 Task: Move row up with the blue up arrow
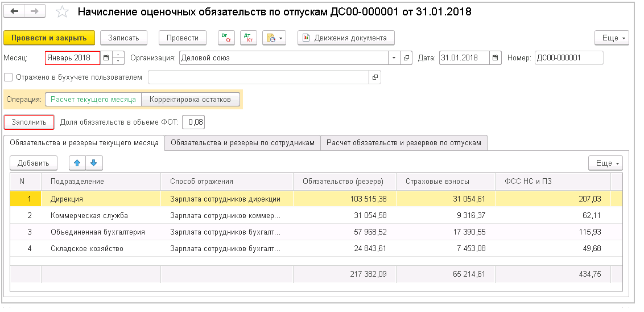click(x=77, y=163)
